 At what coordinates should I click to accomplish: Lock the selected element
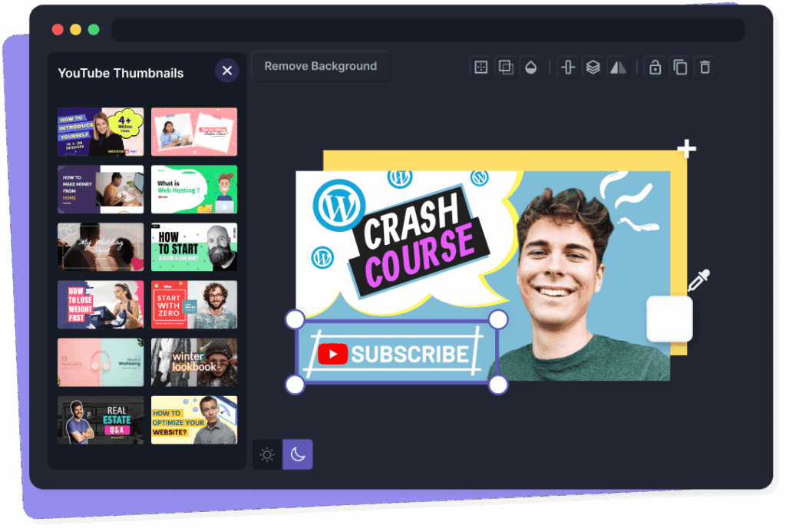click(656, 68)
